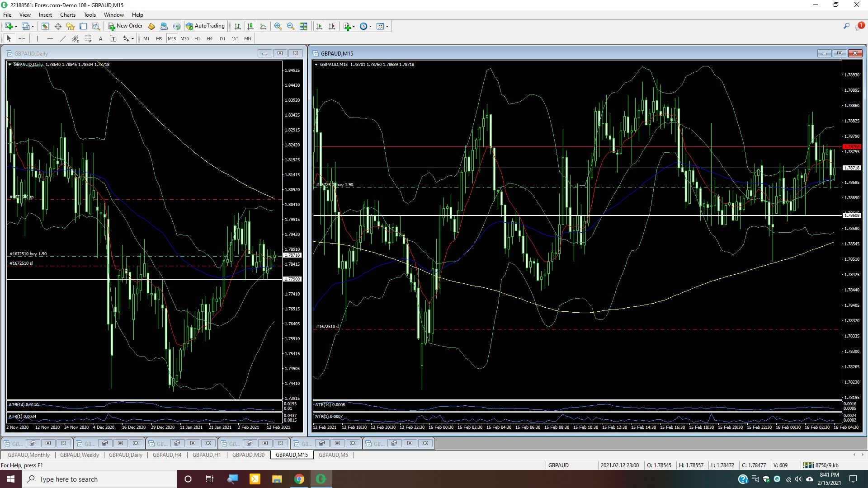
Task: Select the Vertical Line drawing tool
Action: 37,38
